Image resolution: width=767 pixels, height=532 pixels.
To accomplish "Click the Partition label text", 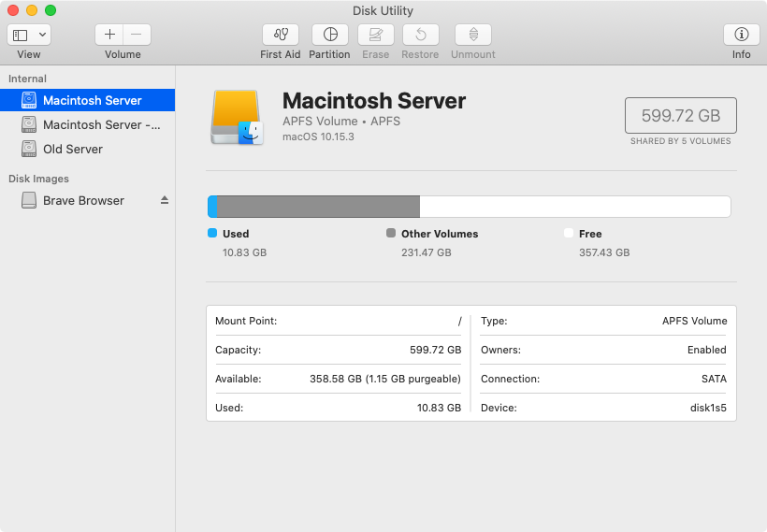I will [329, 54].
